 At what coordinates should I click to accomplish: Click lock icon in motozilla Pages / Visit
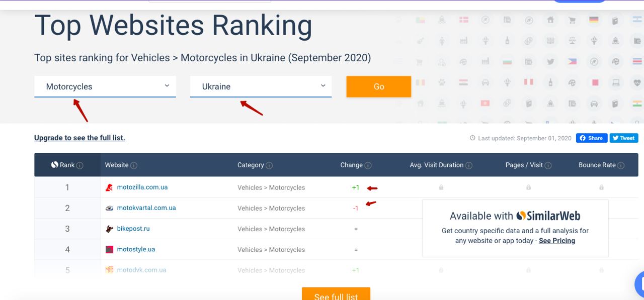tap(528, 187)
